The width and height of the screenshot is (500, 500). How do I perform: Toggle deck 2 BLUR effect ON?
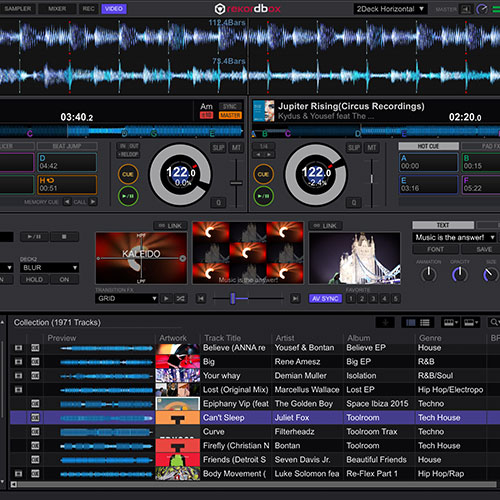pos(64,279)
